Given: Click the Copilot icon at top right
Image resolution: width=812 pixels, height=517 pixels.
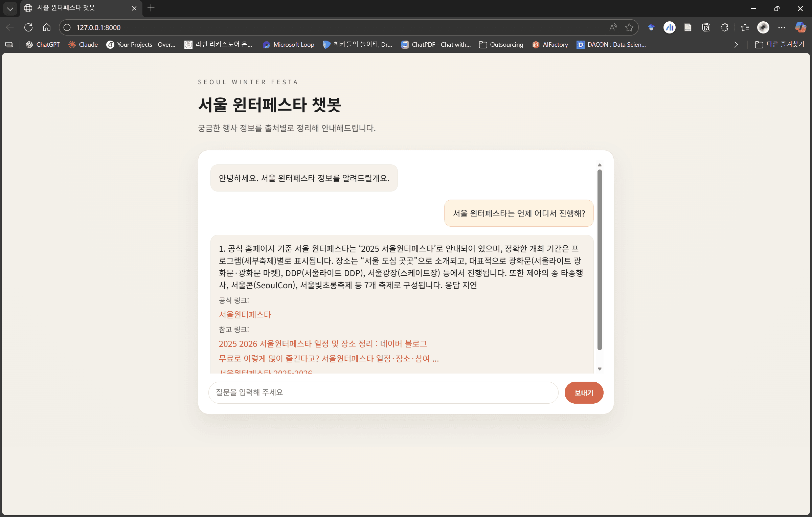Looking at the screenshot, I should click(800, 27).
